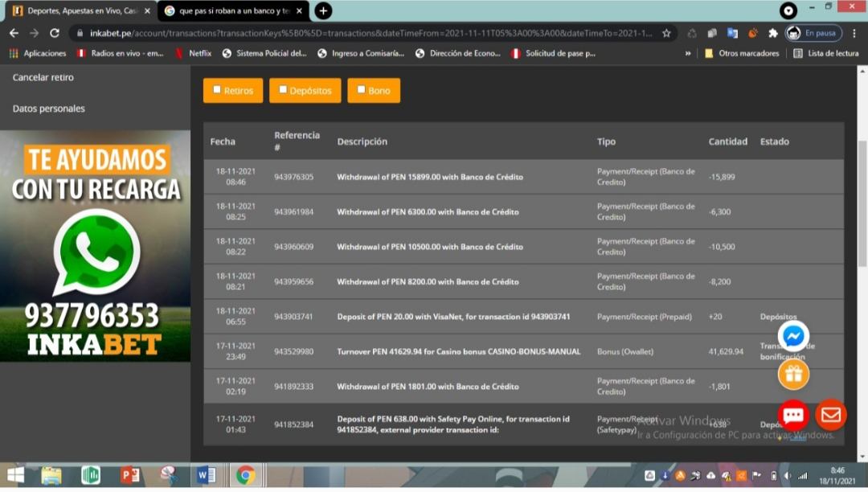Click the page vertical scrollbar
868x492 pixels.
coord(862,201)
